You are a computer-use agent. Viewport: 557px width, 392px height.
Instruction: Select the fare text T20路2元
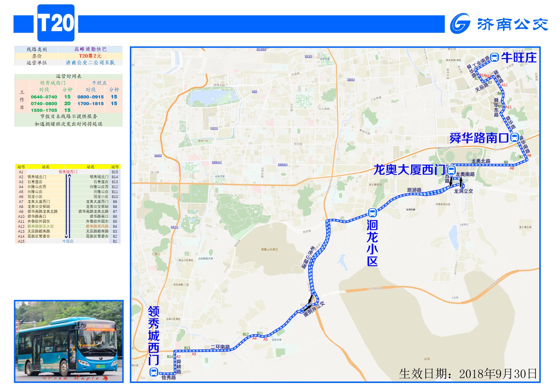point(90,56)
